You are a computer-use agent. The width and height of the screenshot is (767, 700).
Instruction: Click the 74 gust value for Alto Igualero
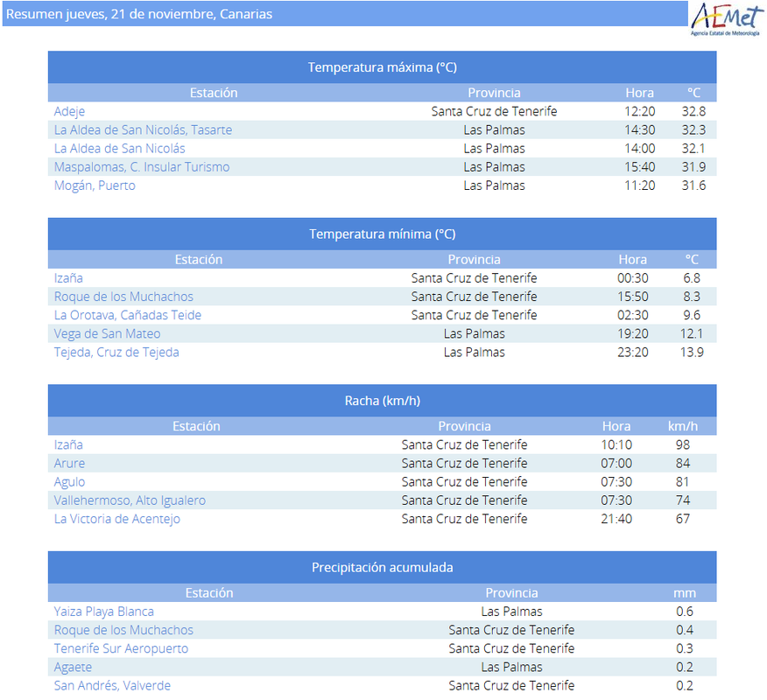click(683, 500)
